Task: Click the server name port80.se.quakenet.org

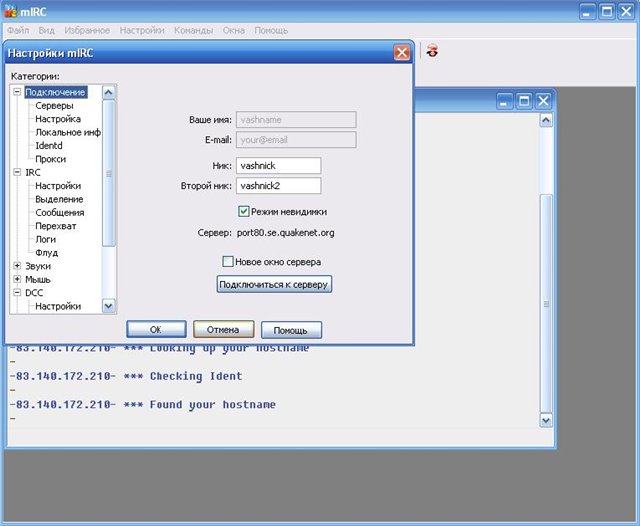Action: click(x=285, y=233)
